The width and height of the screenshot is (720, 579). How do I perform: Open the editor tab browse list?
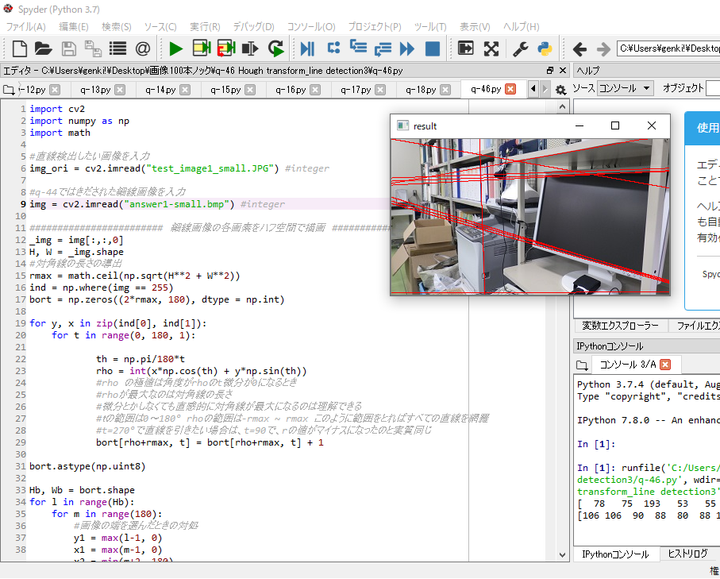[x=9, y=89]
